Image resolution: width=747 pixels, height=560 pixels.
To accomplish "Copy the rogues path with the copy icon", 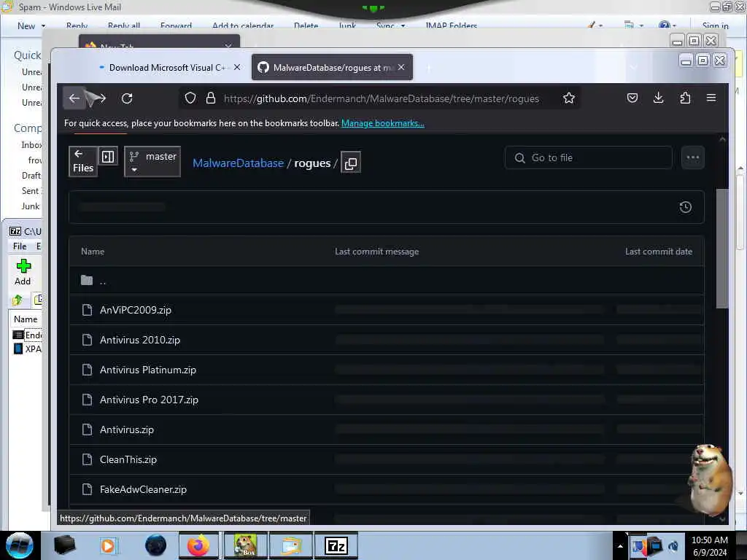I will 351,163.
